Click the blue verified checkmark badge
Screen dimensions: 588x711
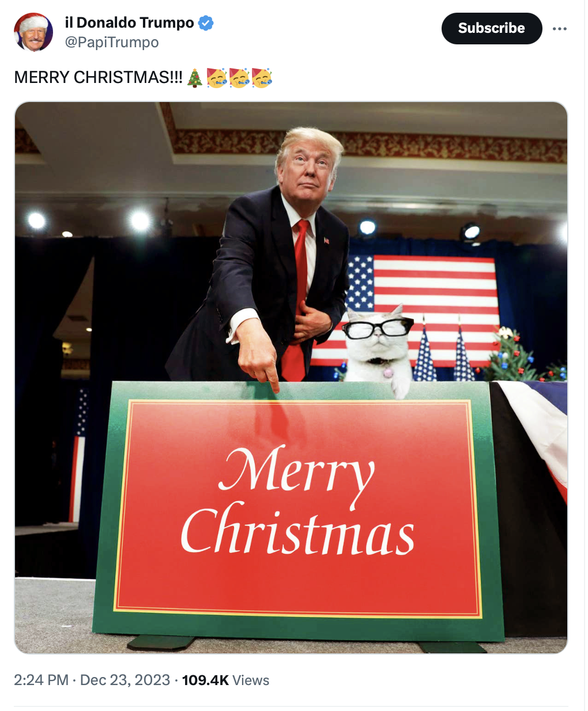[206, 23]
